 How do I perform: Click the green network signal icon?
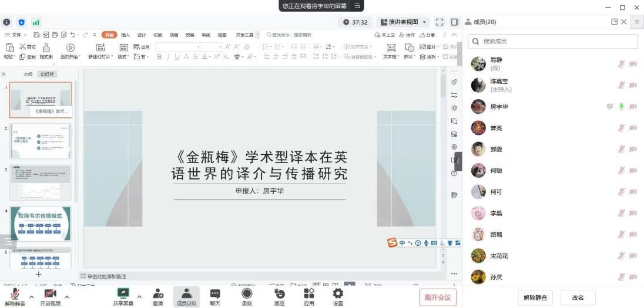coord(36,22)
